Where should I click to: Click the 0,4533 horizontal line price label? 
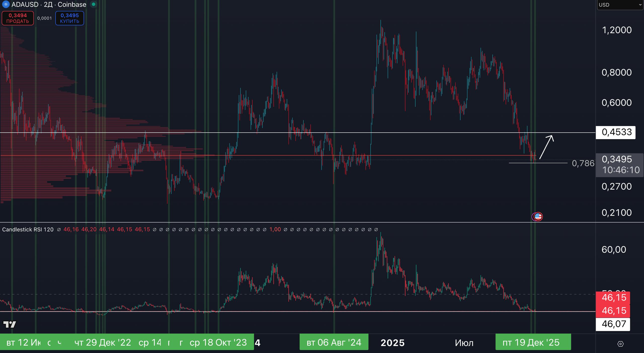pyautogui.click(x=616, y=132)
